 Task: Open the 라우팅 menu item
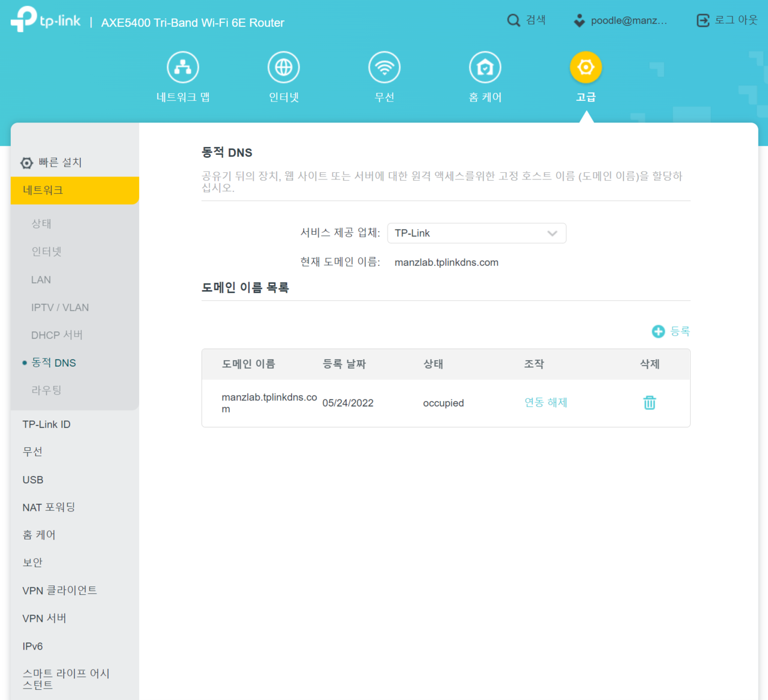tap(46, 390)
